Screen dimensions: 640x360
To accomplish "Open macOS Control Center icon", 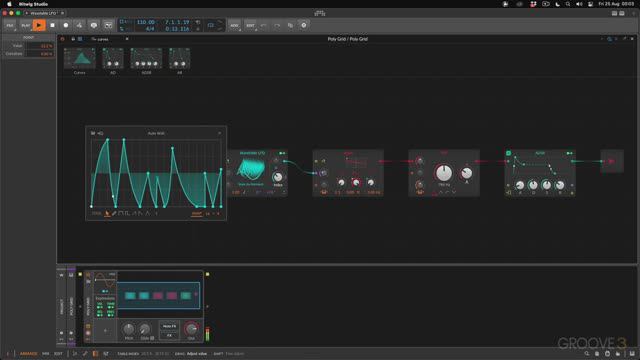I will (590, 4).
